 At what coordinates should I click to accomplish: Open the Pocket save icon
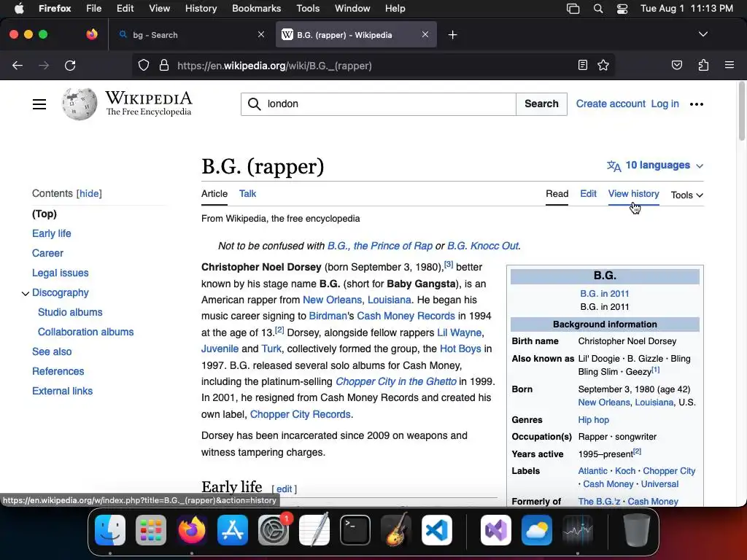676,66
